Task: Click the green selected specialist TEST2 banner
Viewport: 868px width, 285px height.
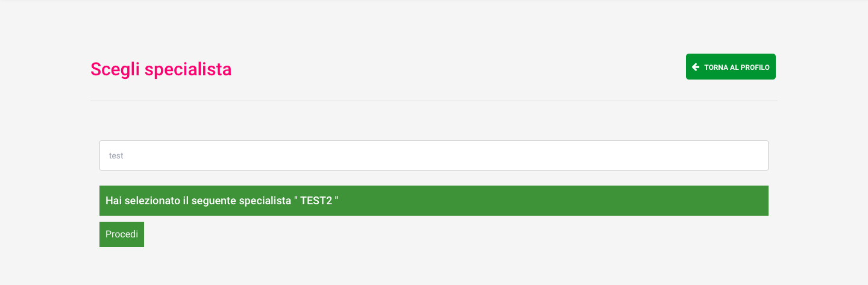Action: [433, 201]
